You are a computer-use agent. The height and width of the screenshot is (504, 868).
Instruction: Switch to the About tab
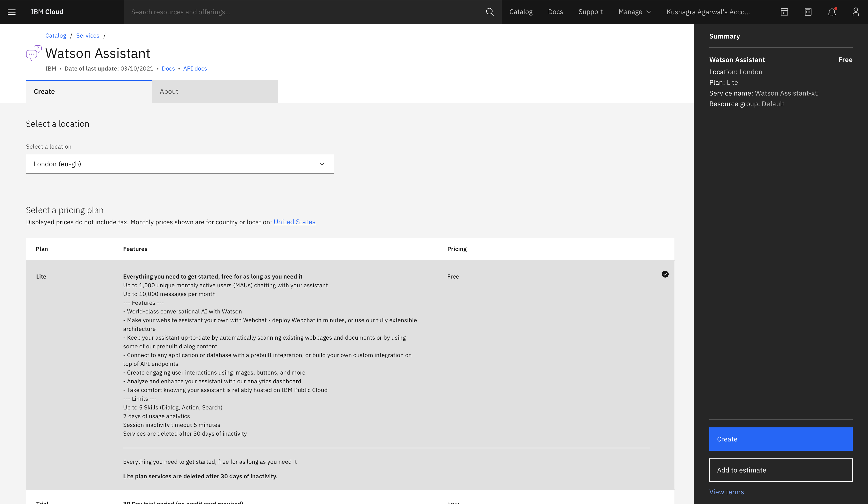(x=215, y=91)
